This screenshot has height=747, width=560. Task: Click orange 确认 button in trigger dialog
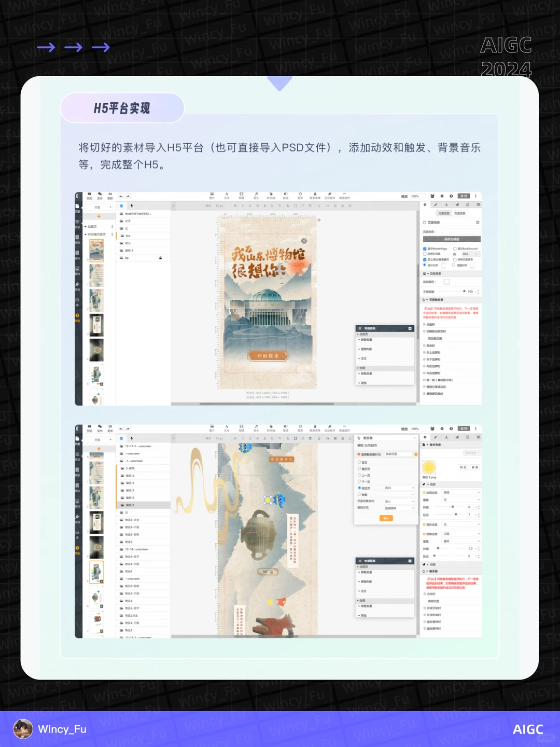(x=386, y=518)
